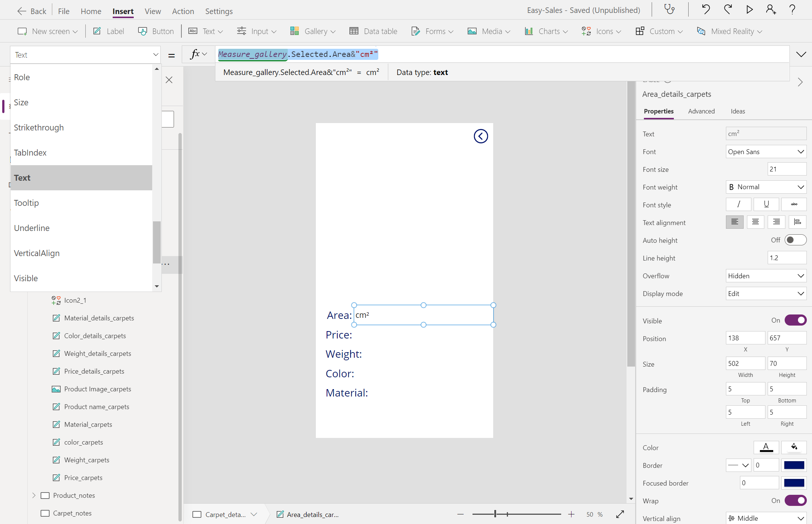Click the underline font style button
812x524 pixels.
pos(766,204)
